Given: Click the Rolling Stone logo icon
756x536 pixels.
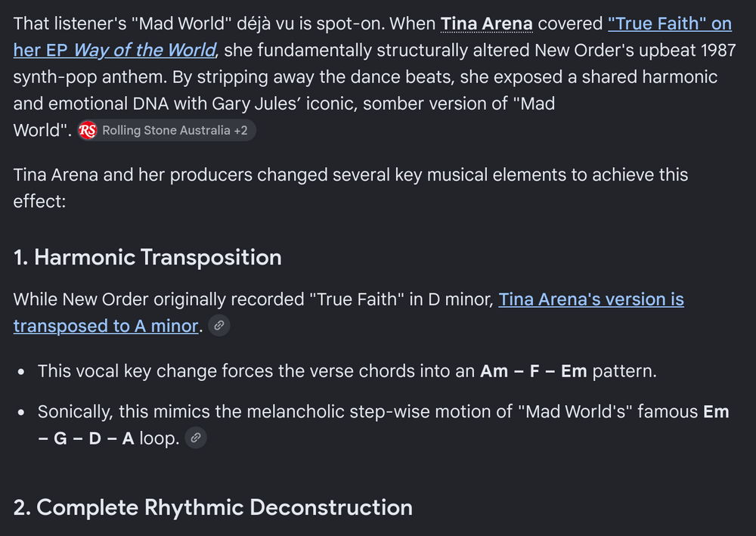Looking at the screenshot, I should 88,130.
